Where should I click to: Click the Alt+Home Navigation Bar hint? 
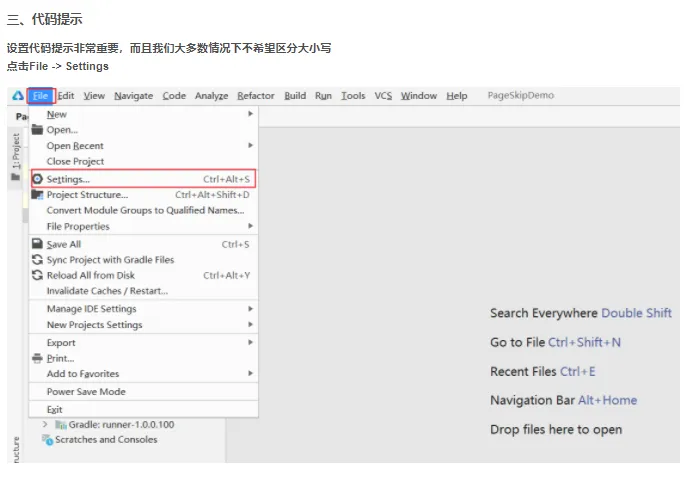pos(607,400)
